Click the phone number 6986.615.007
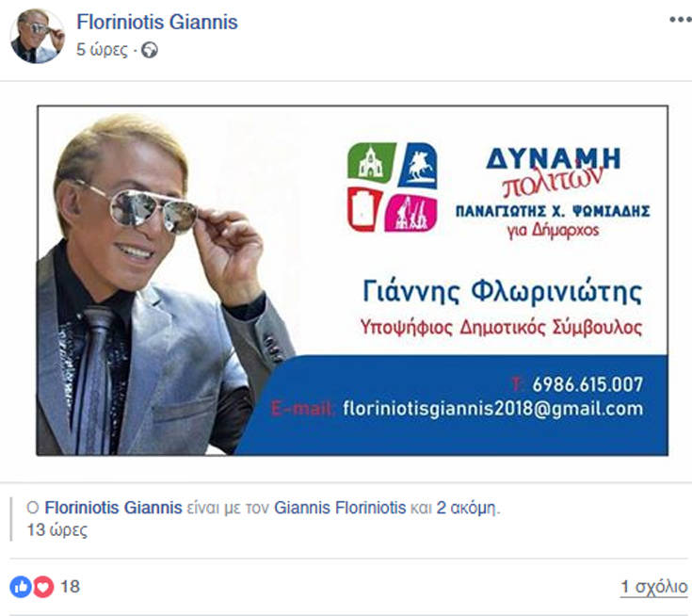Viewport: 692px width, 616px height. 587,384
